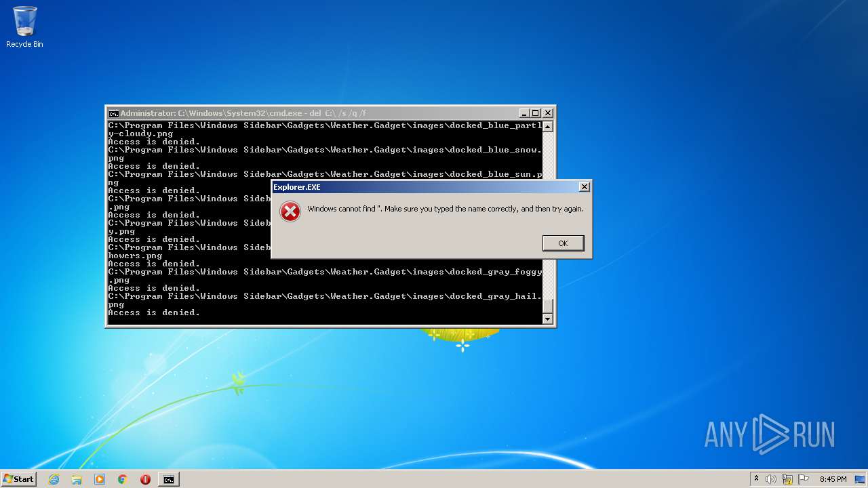Click the cmd scrollbar thumb
This screenshot has height=488, width=868.
[548, 306]
